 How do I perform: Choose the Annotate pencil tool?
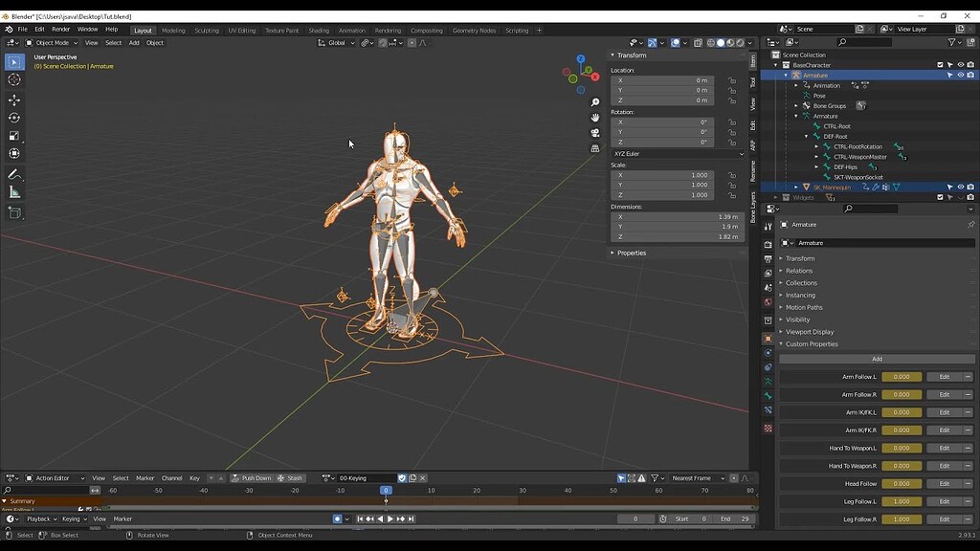pos(14,175)
